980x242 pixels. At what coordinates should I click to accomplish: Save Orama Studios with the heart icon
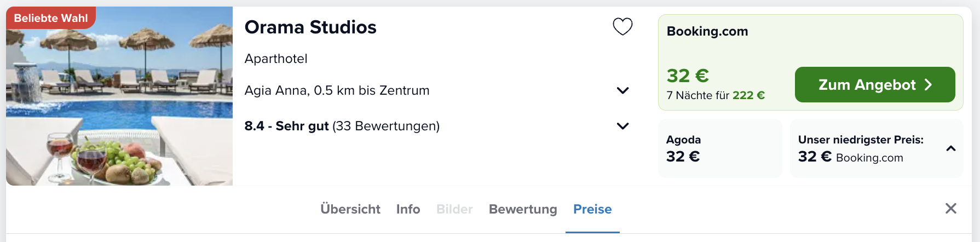click(x=622, y=26)
